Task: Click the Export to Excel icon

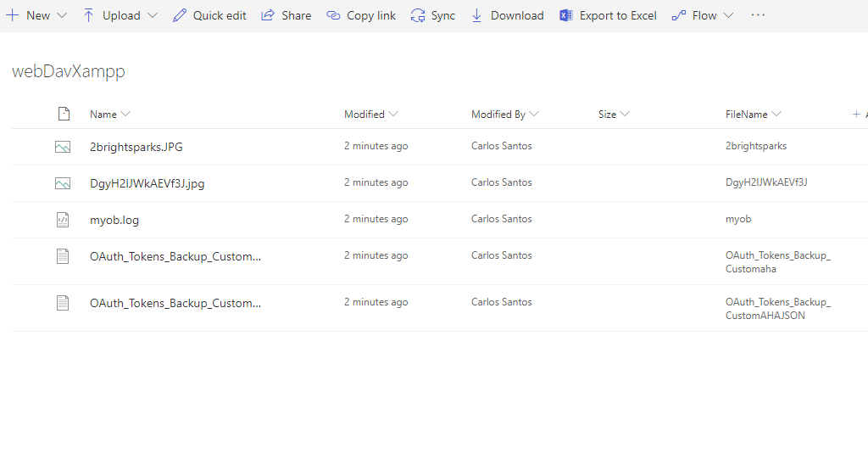Action: point(566,15)
